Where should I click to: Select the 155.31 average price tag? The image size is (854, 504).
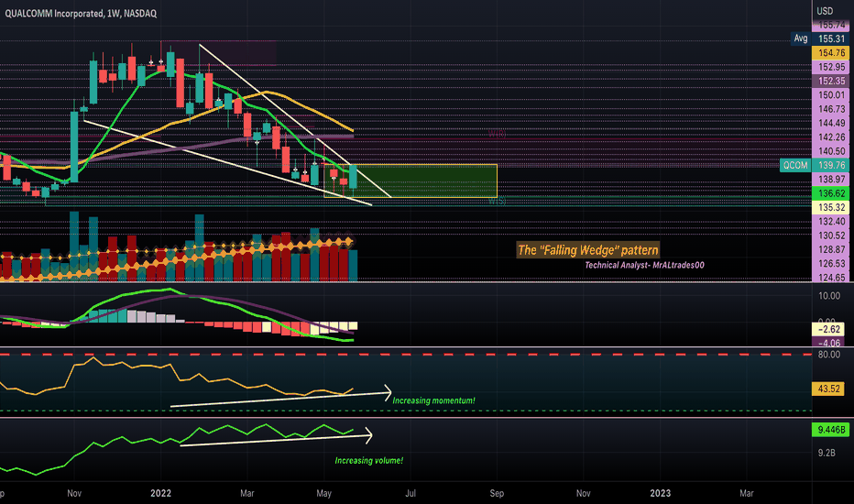830,38
